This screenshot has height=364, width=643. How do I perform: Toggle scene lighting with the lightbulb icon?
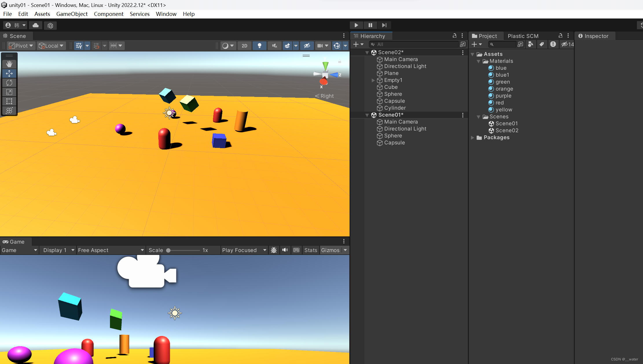point(259,46)
